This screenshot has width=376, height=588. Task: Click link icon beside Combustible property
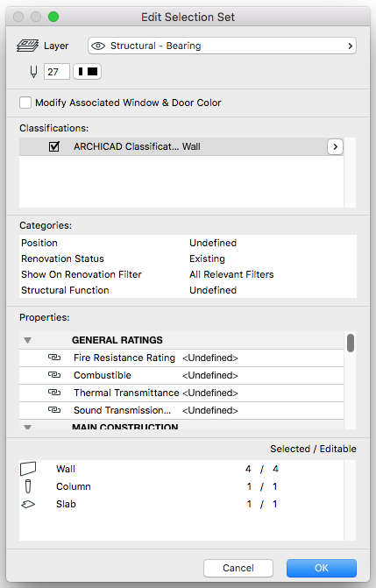[54, 375]
